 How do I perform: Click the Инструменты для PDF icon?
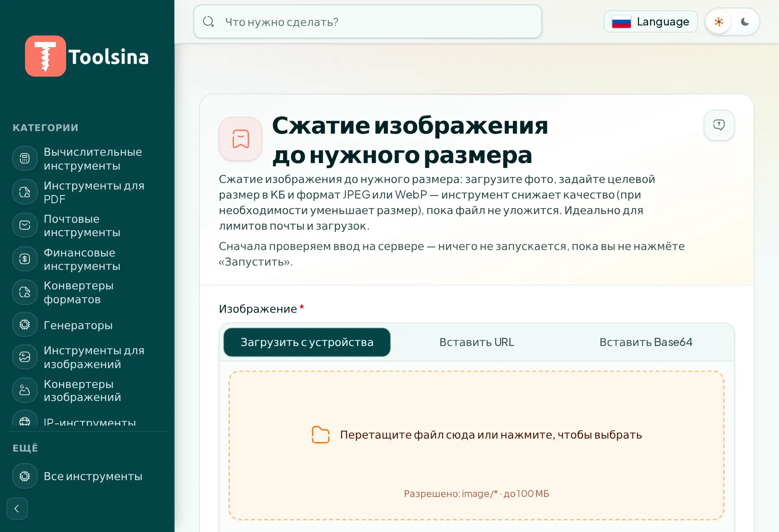click(x=25, y=192)
